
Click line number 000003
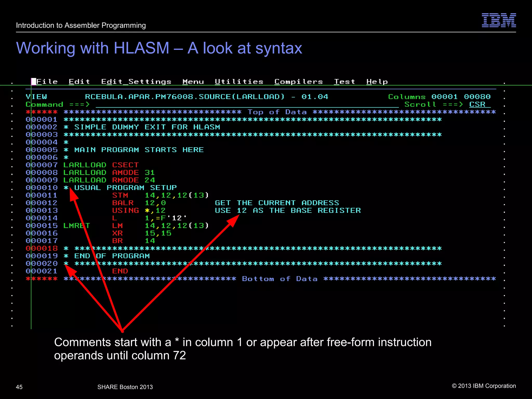point(42,135)
